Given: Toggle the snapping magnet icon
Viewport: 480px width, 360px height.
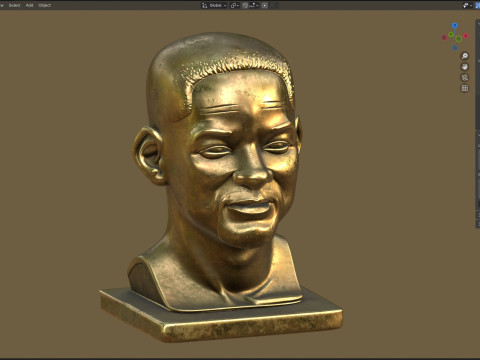Looking at the screenshot, I should (245, 5).
